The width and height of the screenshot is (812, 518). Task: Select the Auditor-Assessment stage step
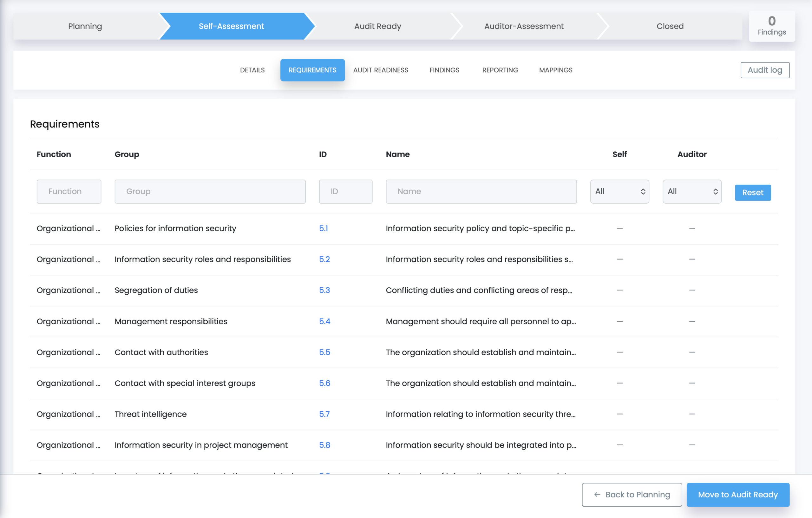[x=524, y=26]
